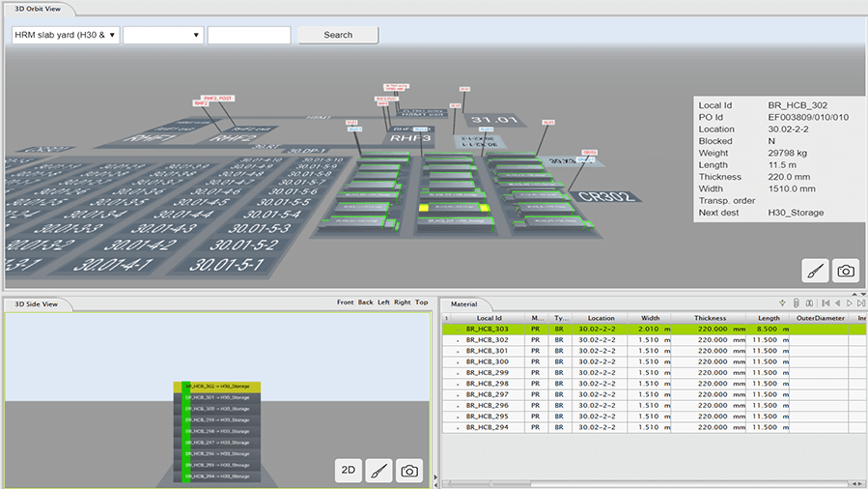868x489 pixels.
Task: Select the 3D Orbit View tab
Action: (37, 7)
